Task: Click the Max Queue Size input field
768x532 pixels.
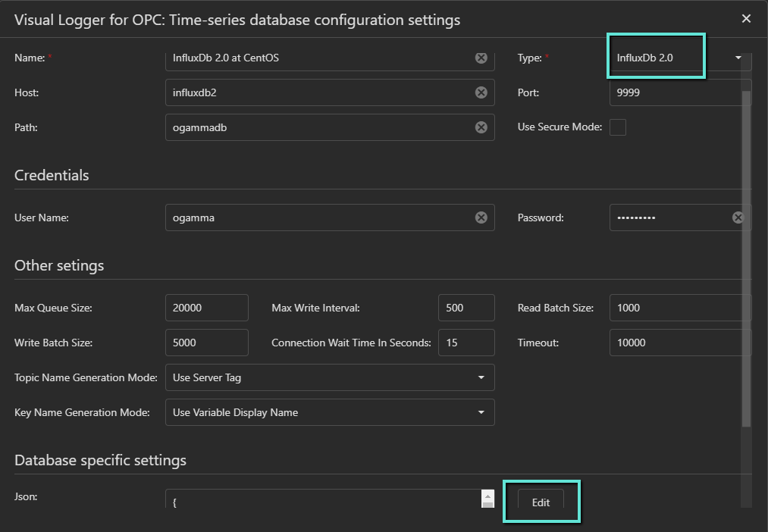Action: tap(206, 308)
